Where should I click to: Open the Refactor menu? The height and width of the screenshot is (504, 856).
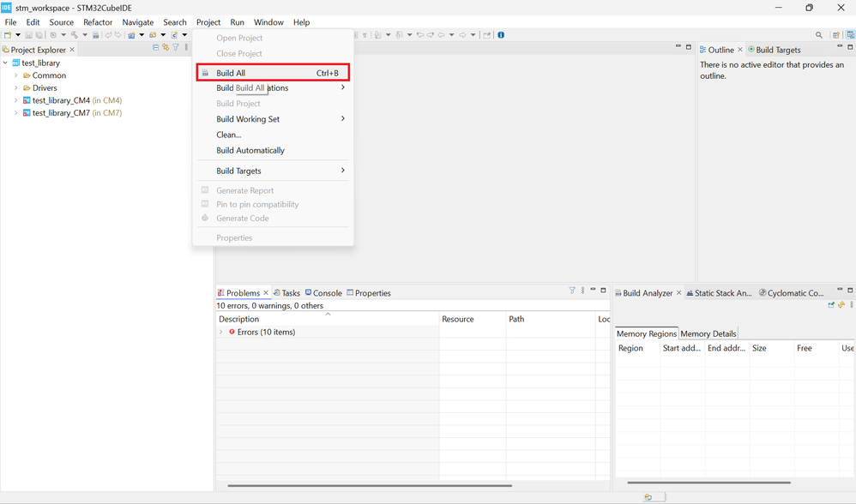pyautogui.click(x=98, y=22)
